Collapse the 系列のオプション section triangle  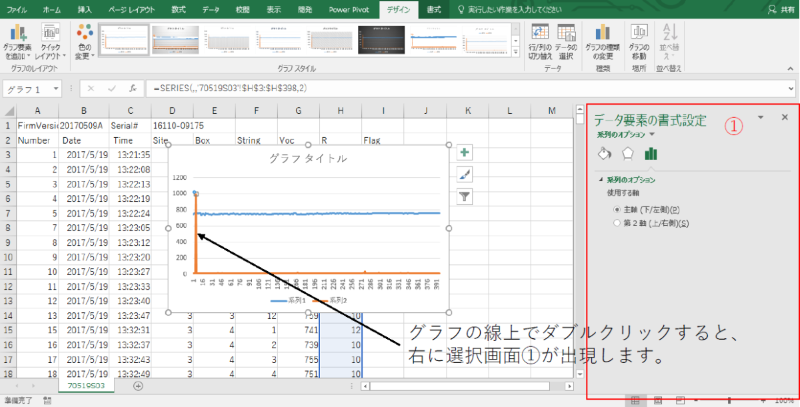[x=601, y=180]
